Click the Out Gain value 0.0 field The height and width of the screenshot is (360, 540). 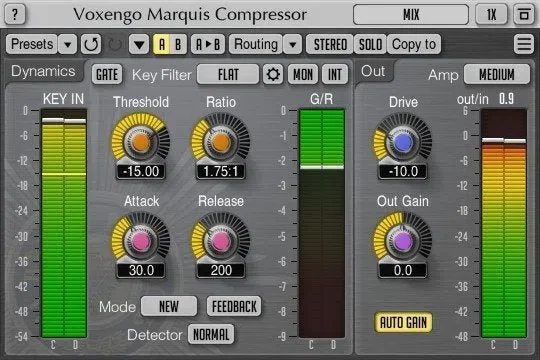[x=403, y=270]
